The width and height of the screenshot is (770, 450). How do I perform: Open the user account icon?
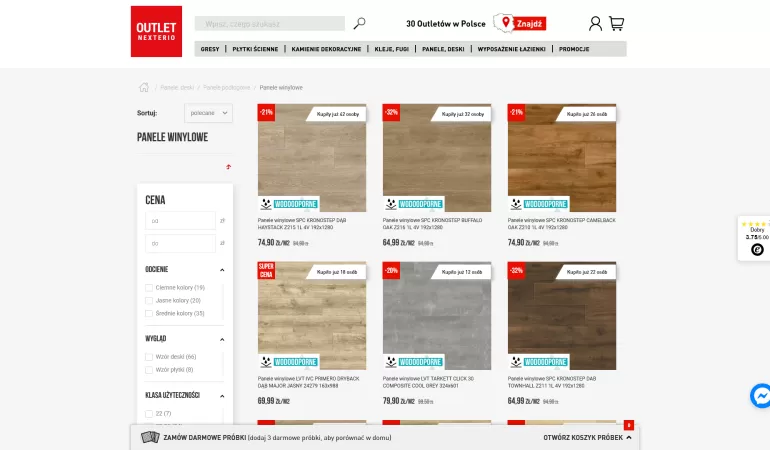coord(595,23)
